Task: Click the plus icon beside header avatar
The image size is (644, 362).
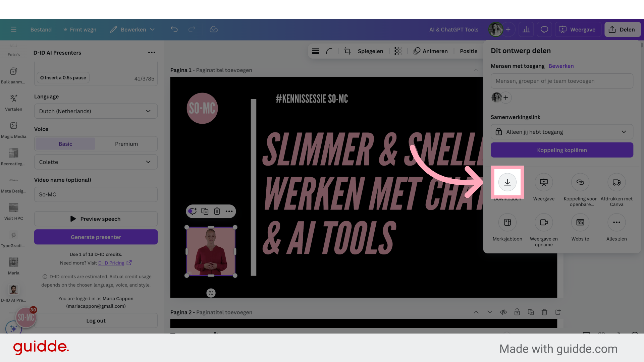Action: [508, 29]
